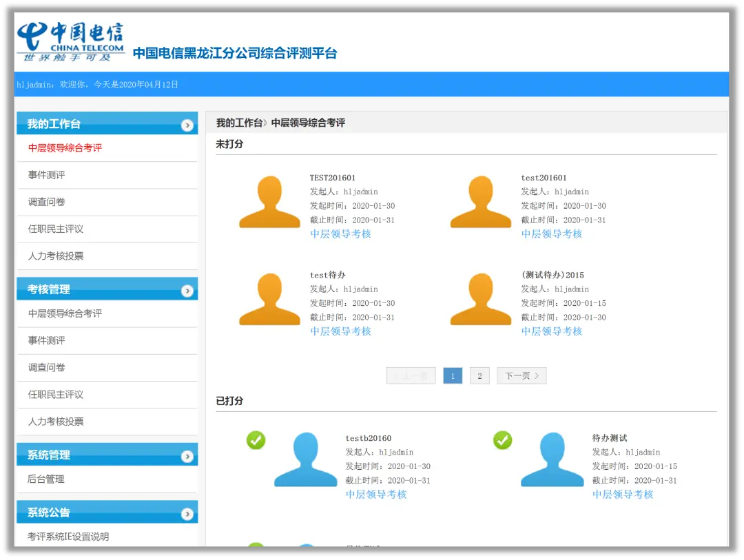This screenshot has width=744, height=560.
Task: Click the 已打分 section heading
Action: (x=229, y=401)
